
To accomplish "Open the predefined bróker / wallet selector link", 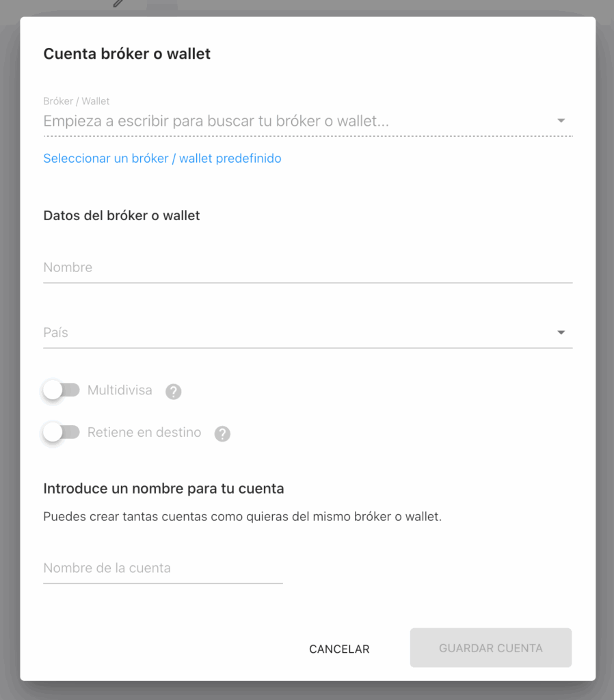I will 162,159.
